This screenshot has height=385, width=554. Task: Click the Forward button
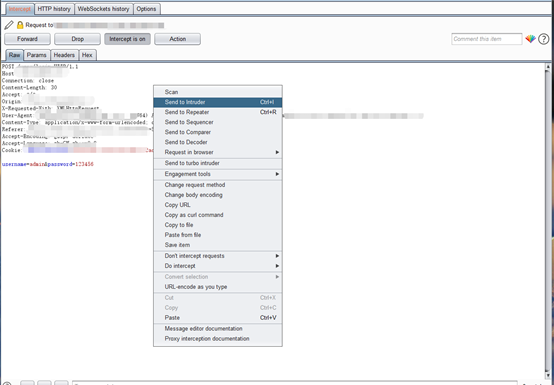click(27, 39)
